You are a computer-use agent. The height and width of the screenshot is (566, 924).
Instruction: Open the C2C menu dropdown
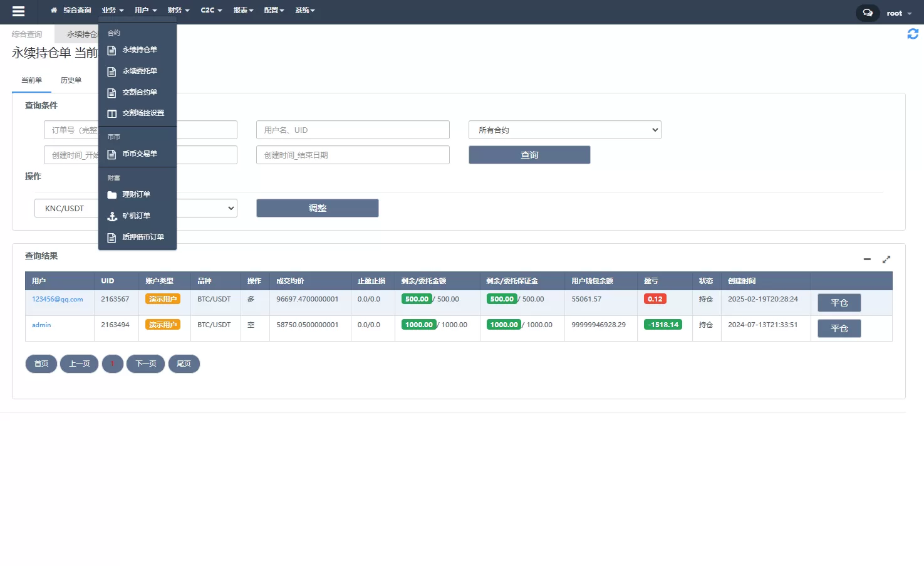(211, 10)
